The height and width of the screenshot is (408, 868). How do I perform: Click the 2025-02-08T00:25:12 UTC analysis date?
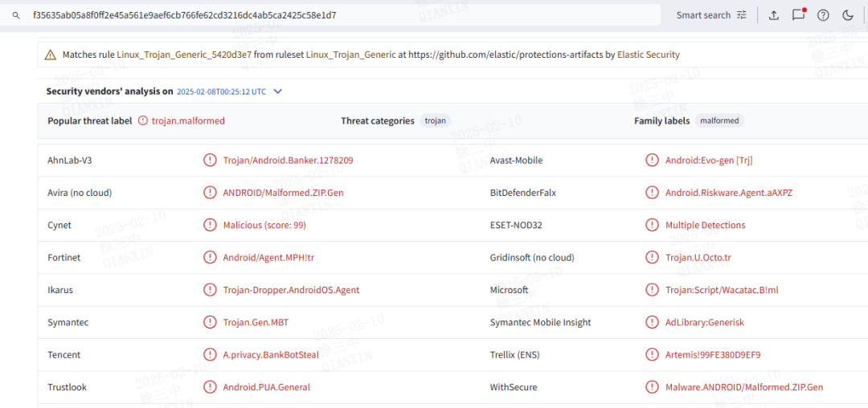pyautogui.click(x=222, y=92)
